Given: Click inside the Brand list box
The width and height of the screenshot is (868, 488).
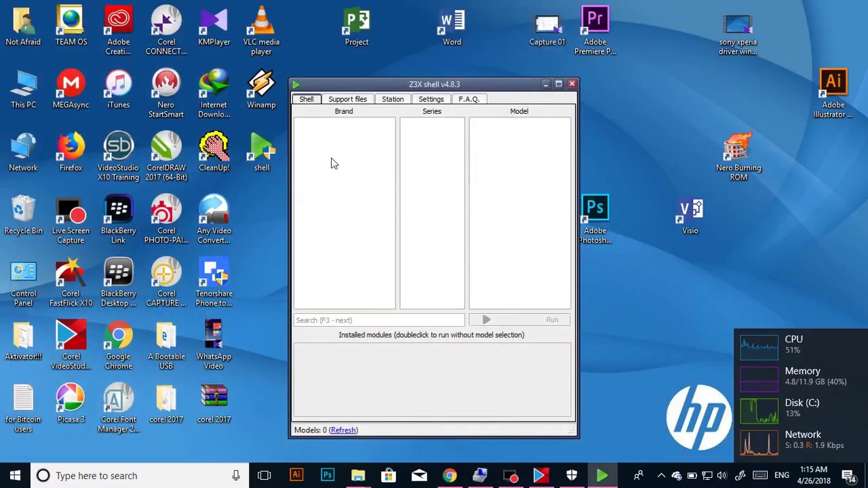Looking at the screenshot, I should click(344, 213).
